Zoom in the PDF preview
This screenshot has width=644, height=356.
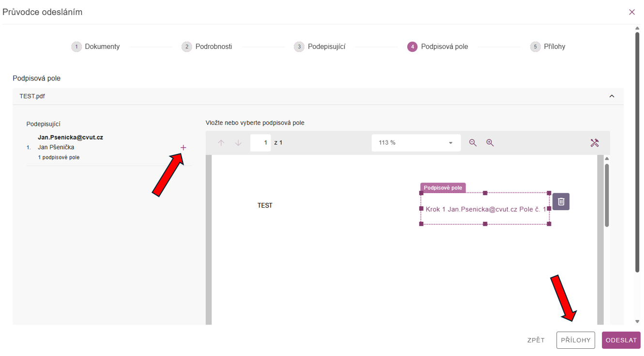click(490, 143)
